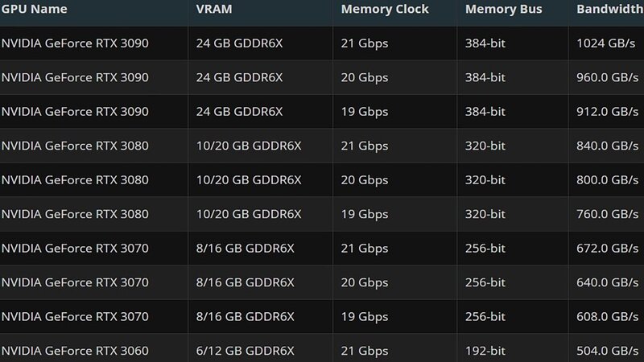Click the 10/20 GB GDDR6X cell at 21 Gbps
The image size is (644, 362).
(x=249, y=146)
